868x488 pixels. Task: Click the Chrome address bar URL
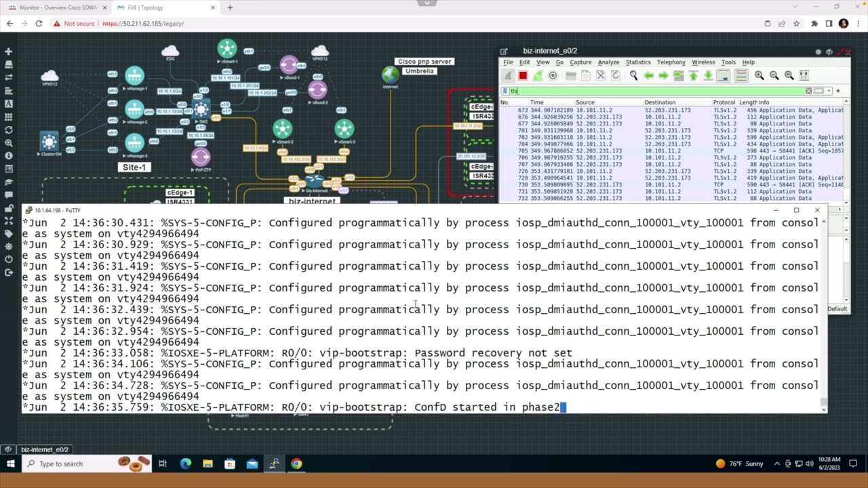click(143, 24)
